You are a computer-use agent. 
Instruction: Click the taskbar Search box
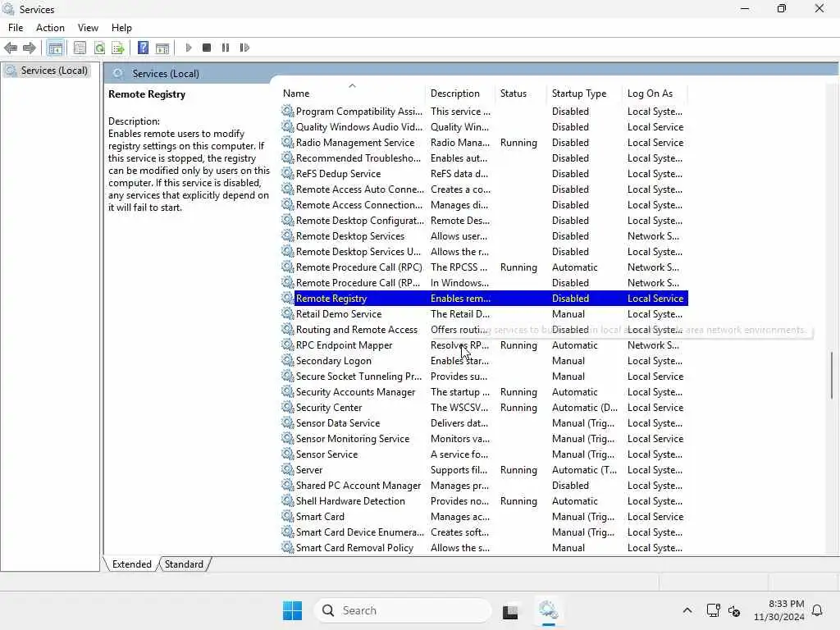(403, 610)
